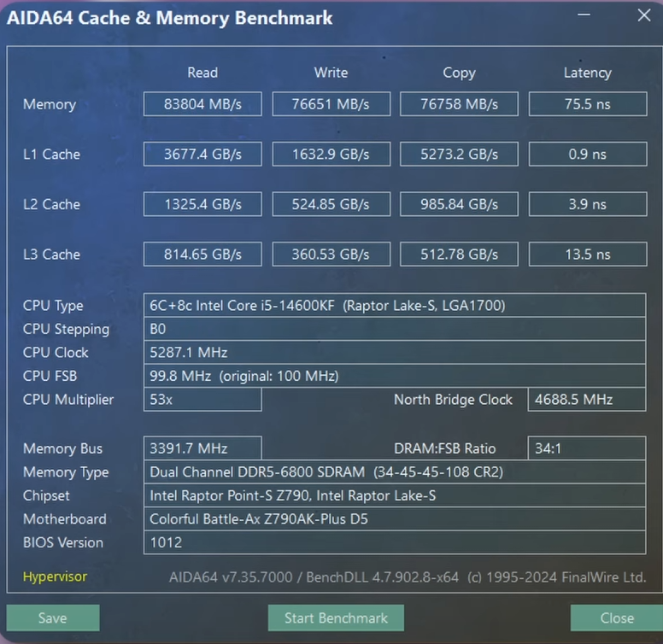
Task: Select Memory read value 83804 MB/s
Action: click(x=202, y=104)
